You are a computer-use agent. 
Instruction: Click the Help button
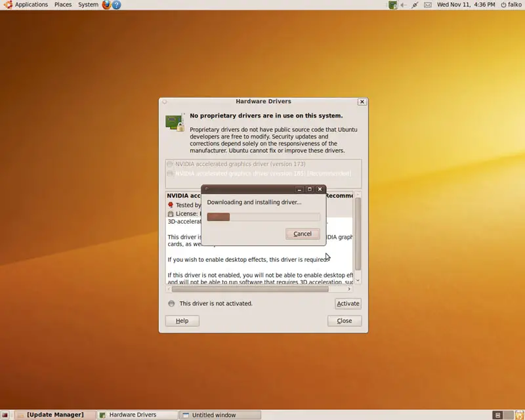[182, 321]
